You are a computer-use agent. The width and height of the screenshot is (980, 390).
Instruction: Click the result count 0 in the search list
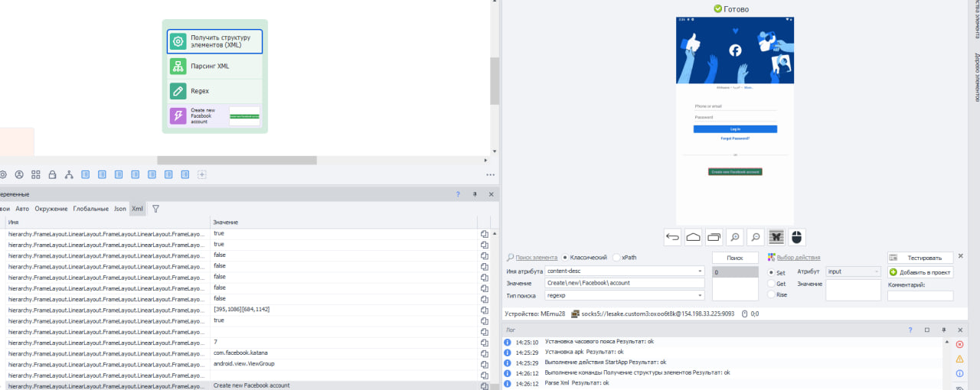tap(735, 272)
